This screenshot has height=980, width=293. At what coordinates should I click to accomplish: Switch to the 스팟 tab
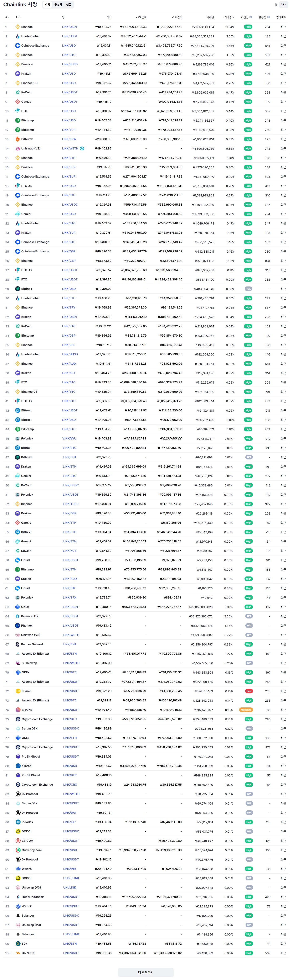click(47, 5)
